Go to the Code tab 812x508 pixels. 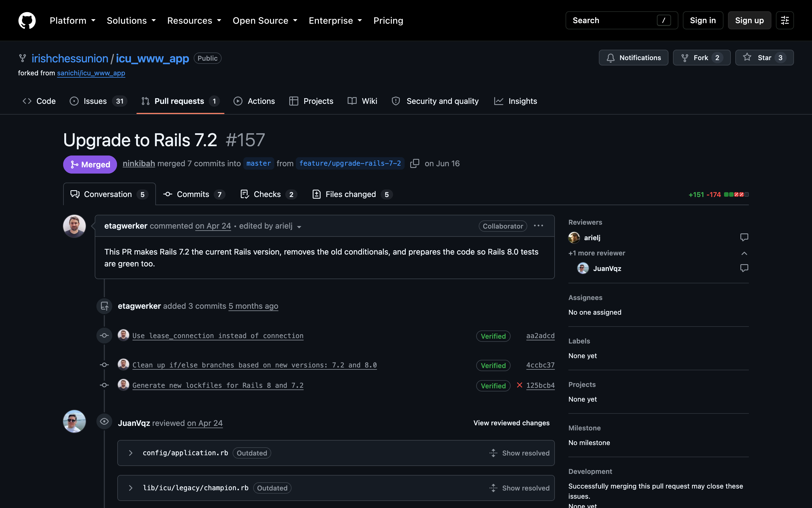coord(39,101)
